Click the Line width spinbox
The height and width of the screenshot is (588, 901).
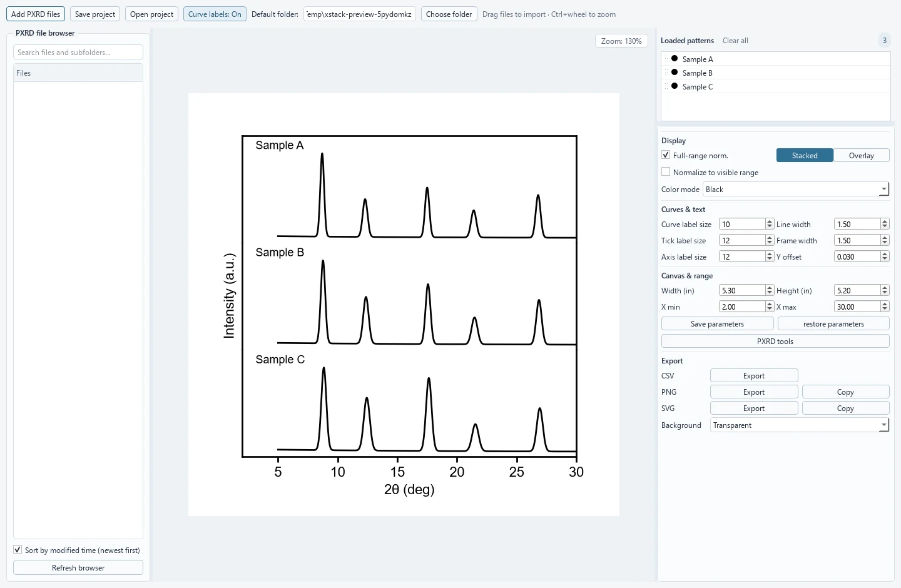click(862, 224)
